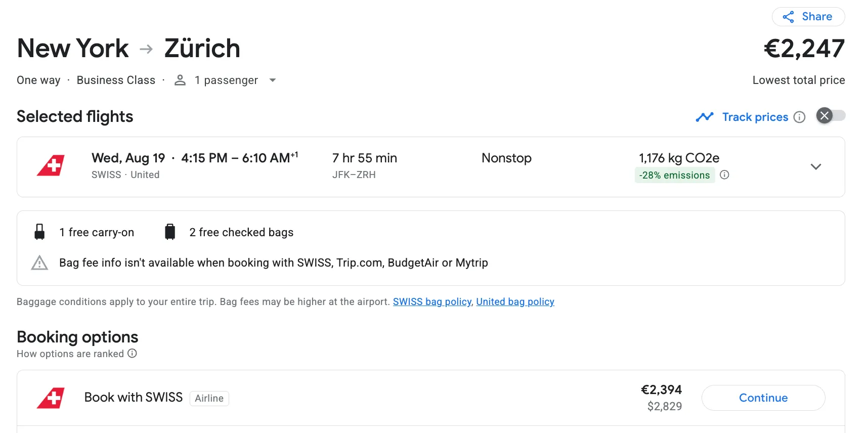Click the Airline tag beside Book with SWISS

(209, 398)
